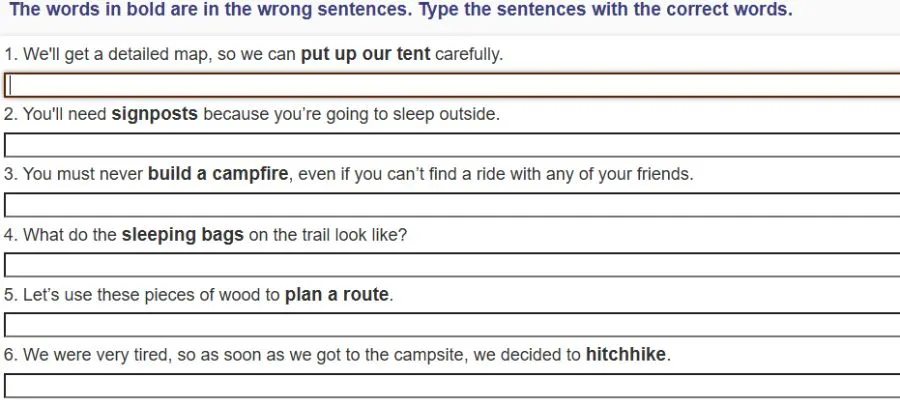Click the bold word "signposts"
The height and width of the screenshot is (409, 900).
pos(154,114)
